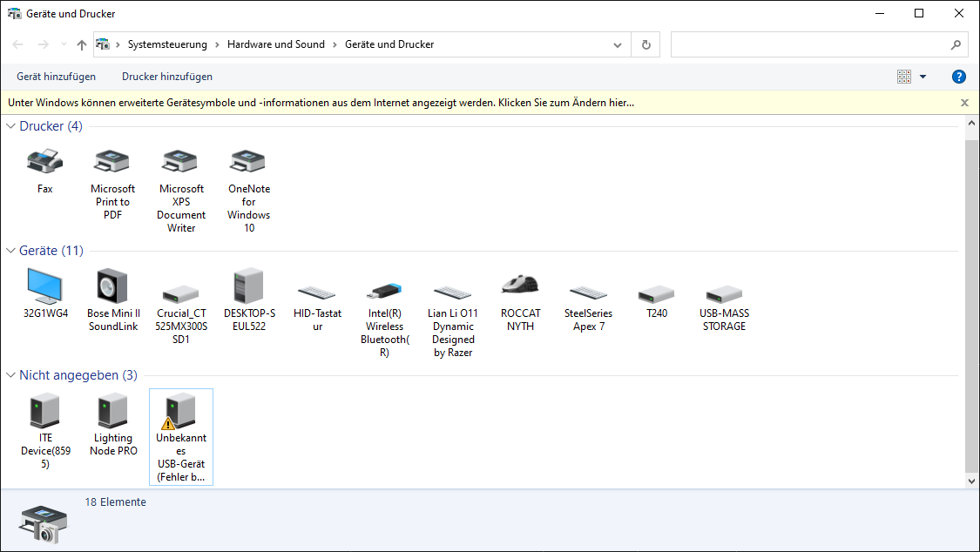
Task: Click the view options grid icon
Action: coord(903,77)
